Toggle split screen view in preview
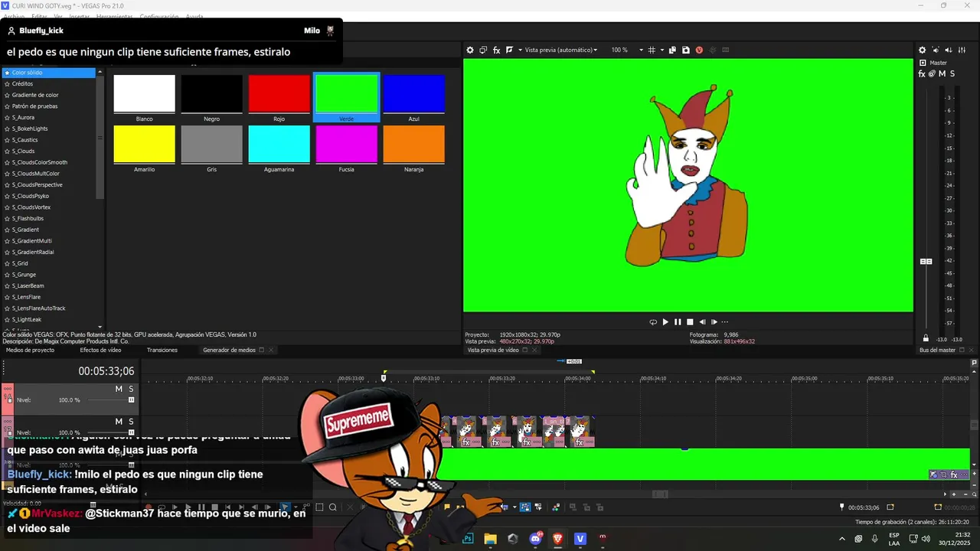This screenshot has height=551, width=980. click(x=509, y=50)
